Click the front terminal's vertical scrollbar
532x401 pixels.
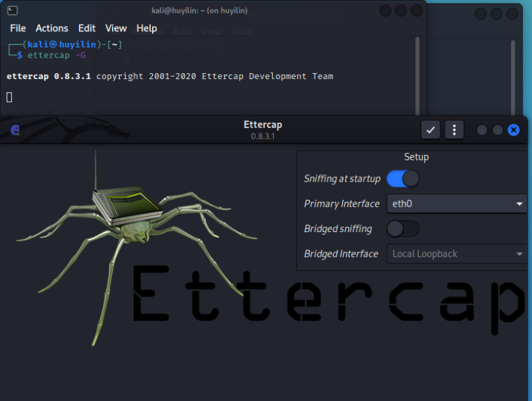[417, 76]
